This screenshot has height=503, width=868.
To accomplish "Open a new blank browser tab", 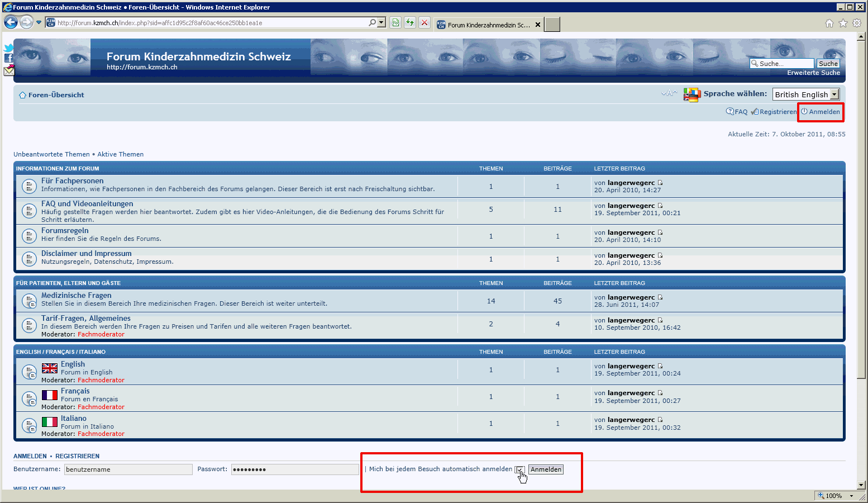I will (552, 25).
